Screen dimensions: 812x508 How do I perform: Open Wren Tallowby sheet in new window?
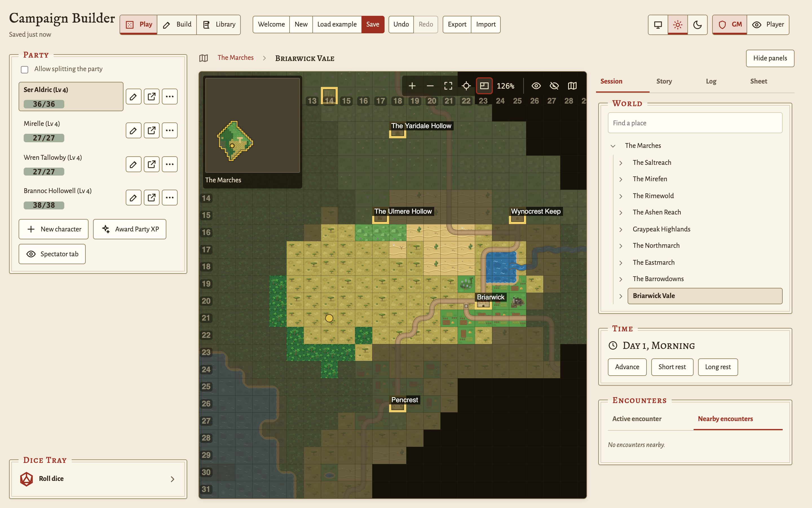(x=152, y=164)
